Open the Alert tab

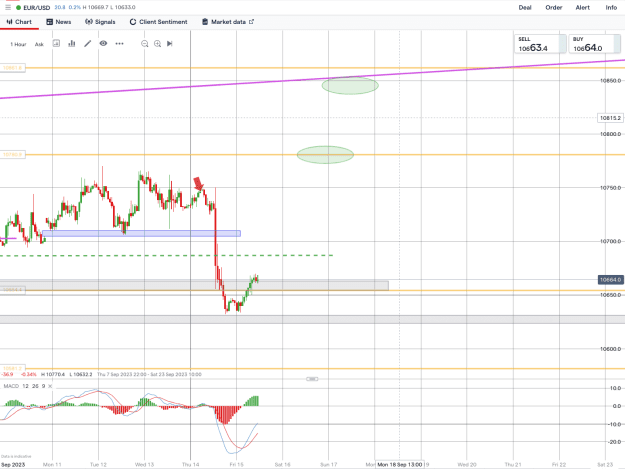point(582,8)
